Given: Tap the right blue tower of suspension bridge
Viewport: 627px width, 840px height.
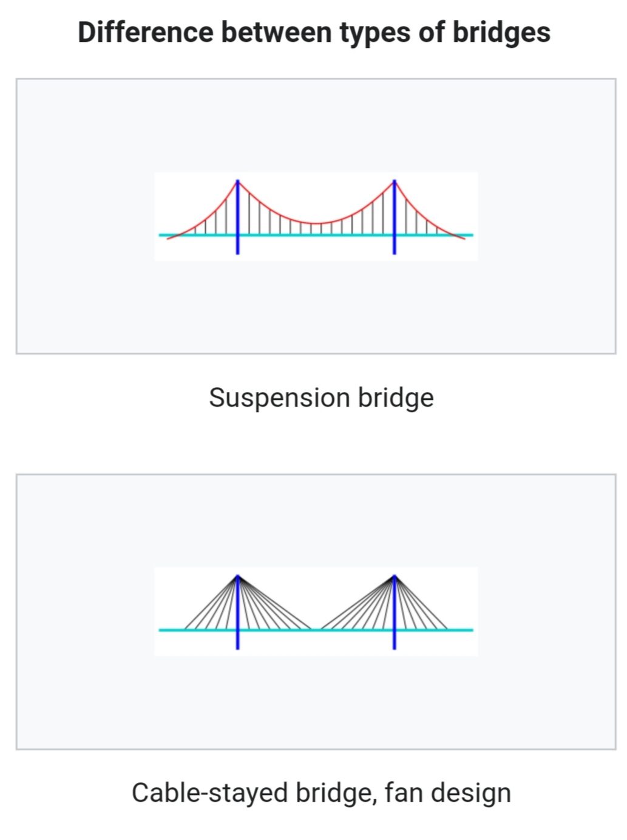Looking at the screenshot, I should point(395,217).
